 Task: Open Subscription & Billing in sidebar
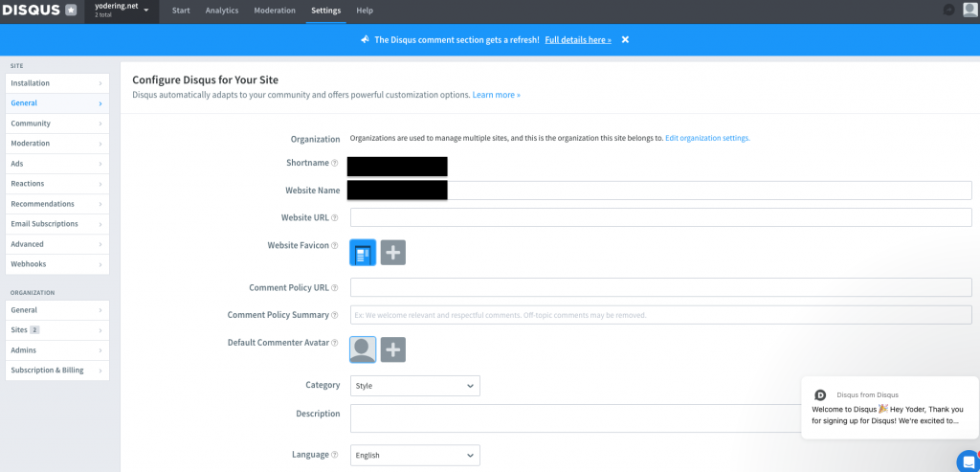click(56, 371)
